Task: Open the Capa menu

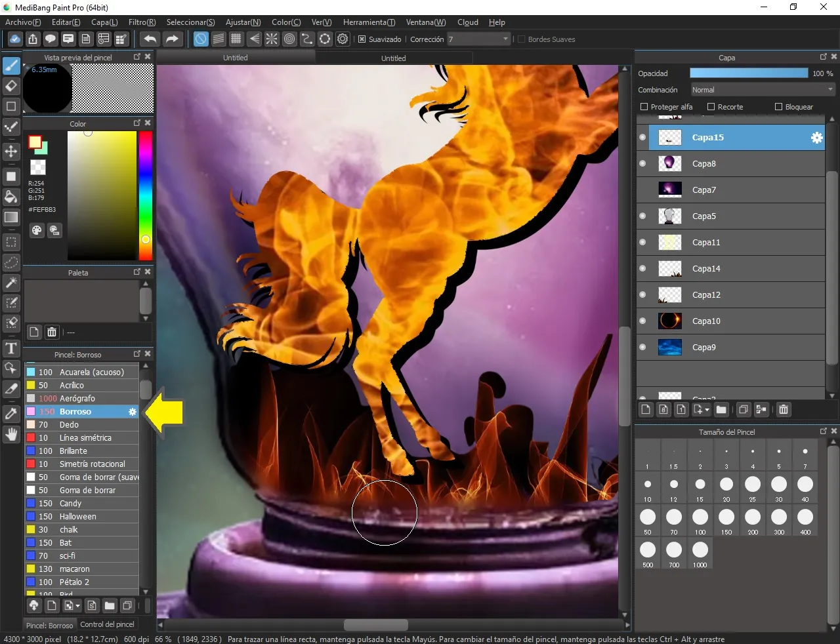Action: point(104,22)
